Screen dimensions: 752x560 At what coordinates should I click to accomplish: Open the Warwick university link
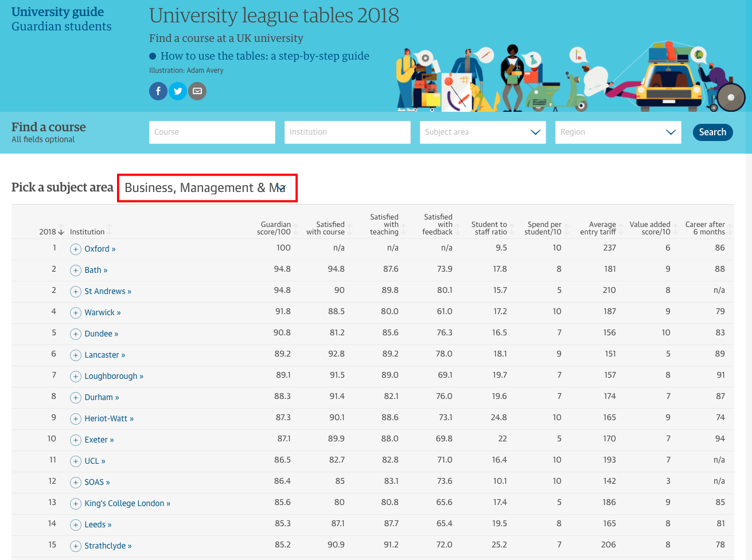pyautogui.click(x=103, y=313)
